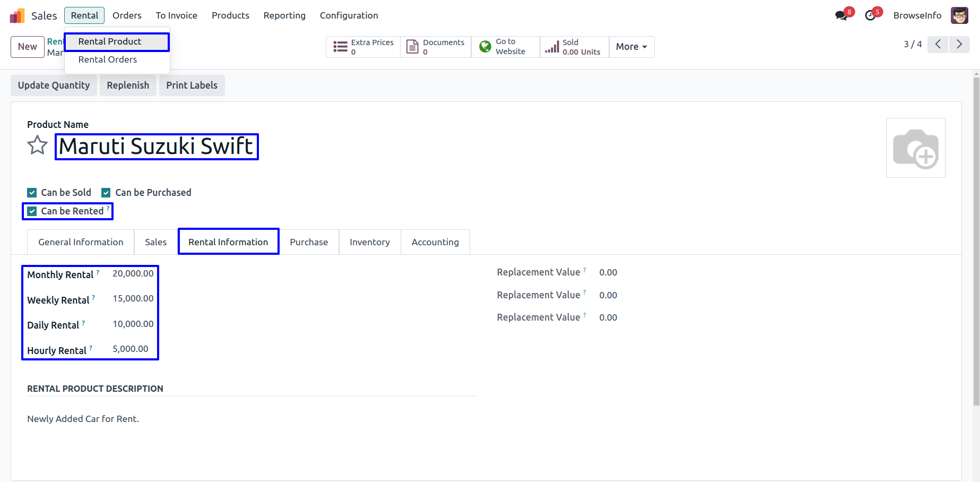This screenshot has width=980, height=482.
Task: Select Rental Orders from the menu
Action: click(x=108, y=59)
